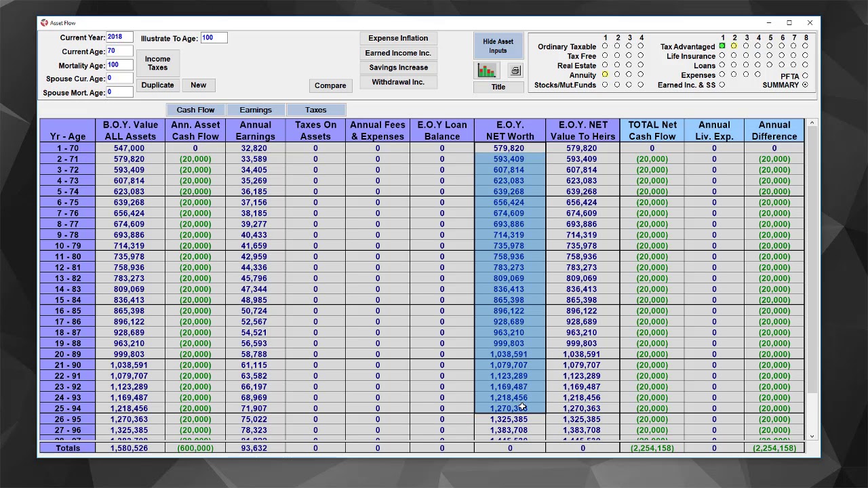
Task: Select green Tax Advantaged radio button 1
Action: point(722,47)
